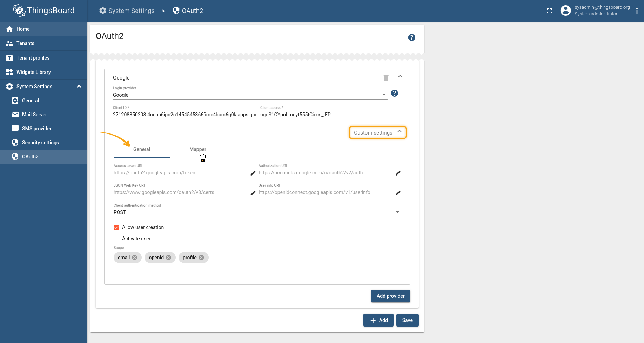Screen dimensions: 644x343
Task: Click the sysadmin@thingsboard.org account name
Action: [602, 7]
